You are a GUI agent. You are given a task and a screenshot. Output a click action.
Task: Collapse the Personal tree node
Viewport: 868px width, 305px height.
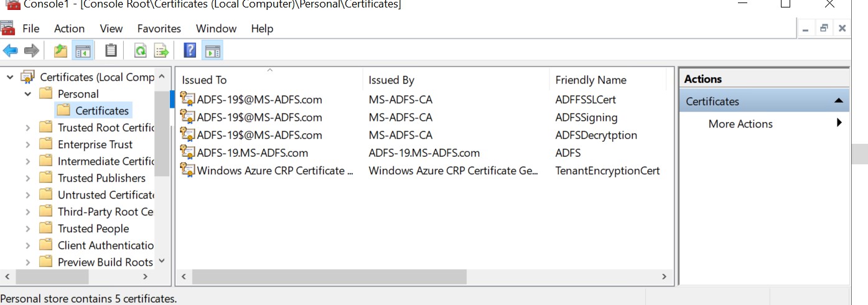coord(28,94)
